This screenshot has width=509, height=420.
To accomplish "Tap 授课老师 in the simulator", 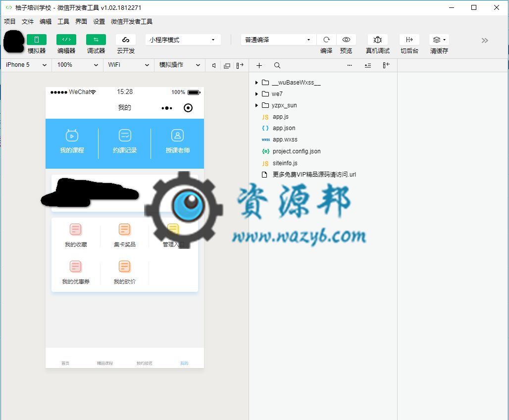I will click(178, 141).
